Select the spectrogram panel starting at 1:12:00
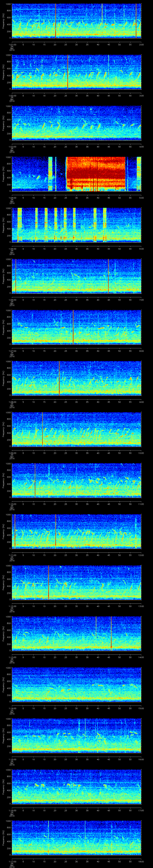 click(77, 583)
